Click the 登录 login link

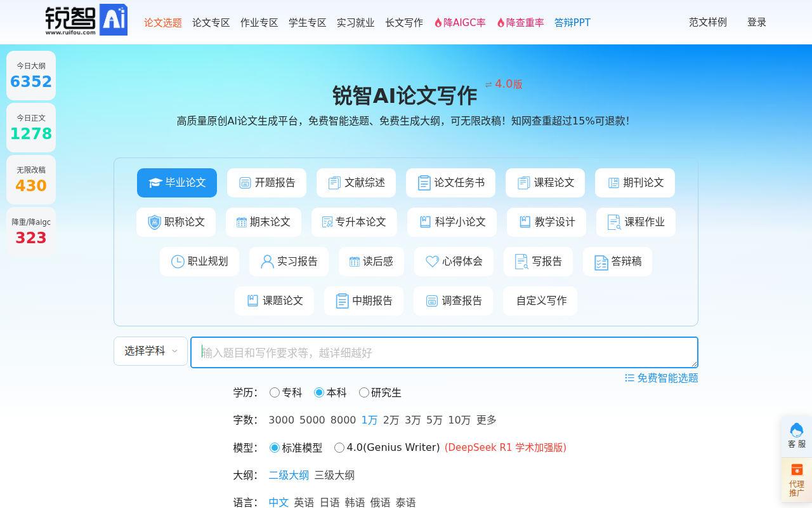(x=757, y=22)
